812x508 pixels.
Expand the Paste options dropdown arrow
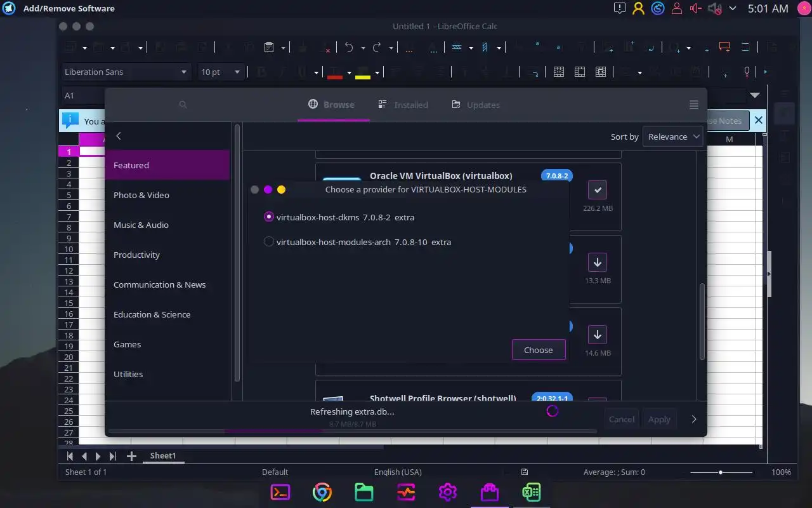tap(283, 48)
